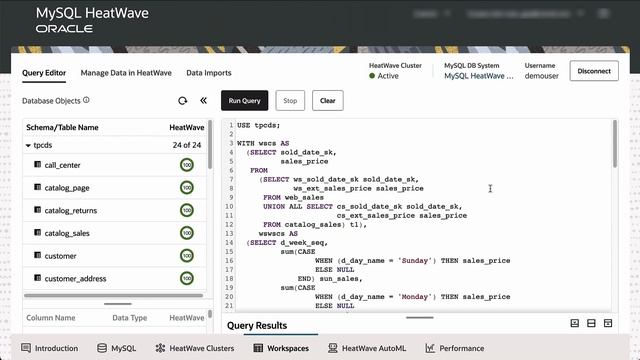Click the Introduction nav icon
The height and width of the screenshot is (360, 640).
click(26, 348)
